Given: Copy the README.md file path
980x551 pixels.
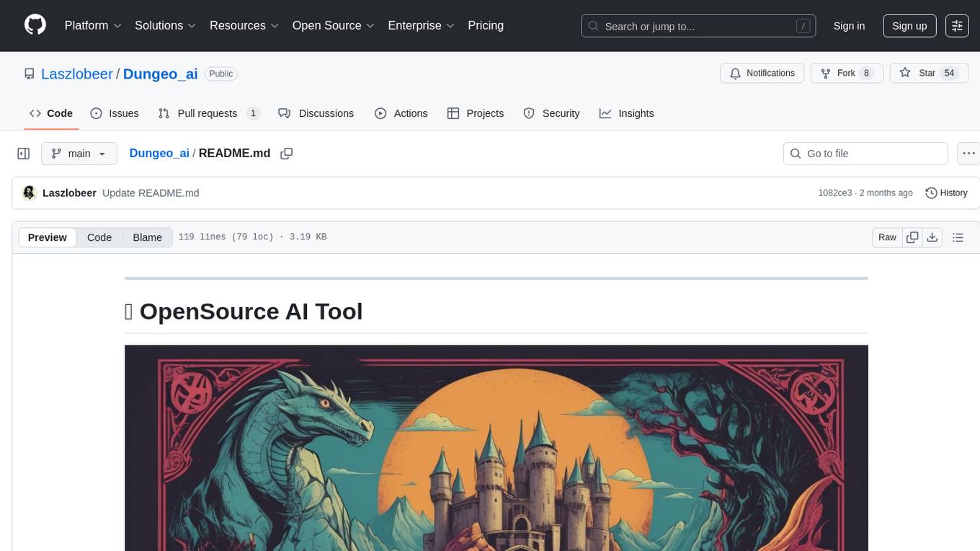Looking at the screenshot, I should [286, 154].
